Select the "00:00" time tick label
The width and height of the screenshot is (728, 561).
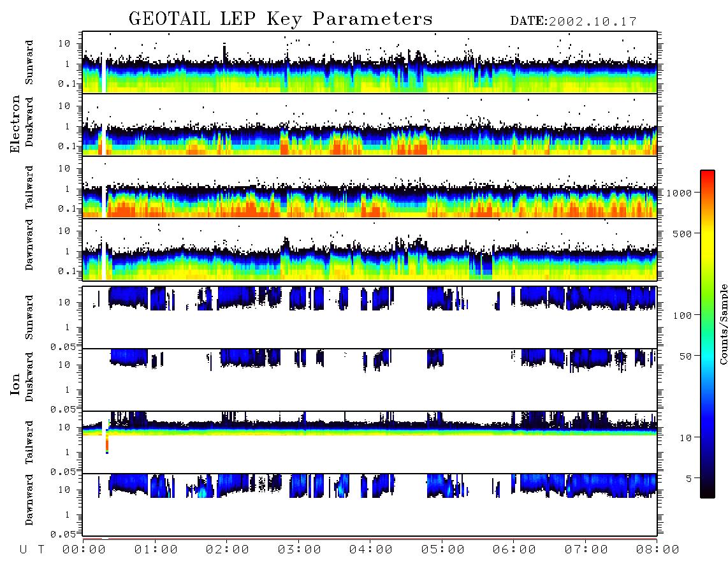(x=84, y=550)
